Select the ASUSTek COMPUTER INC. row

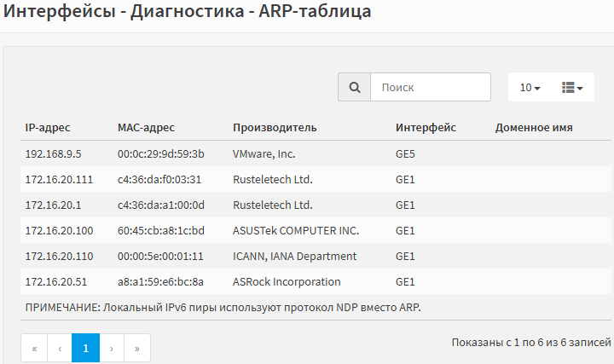tap(316, 230)
